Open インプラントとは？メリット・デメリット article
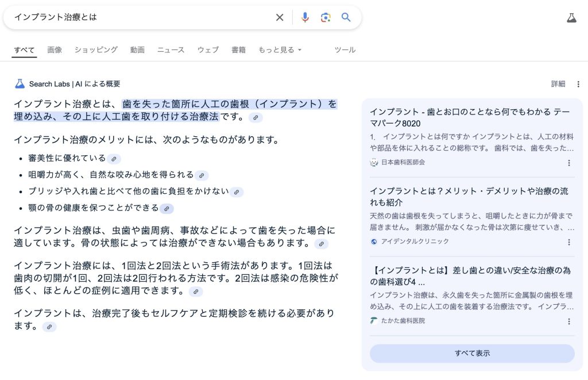The height and width of the screenshot is (380, 588). pyautogui.click(x=469, y=197)
